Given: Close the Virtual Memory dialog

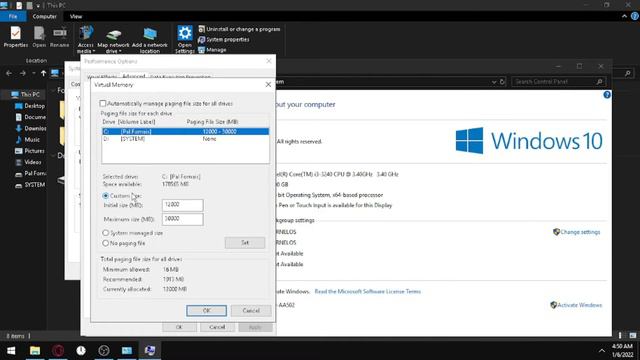Looking at the screenshot, I should [268, 84].
